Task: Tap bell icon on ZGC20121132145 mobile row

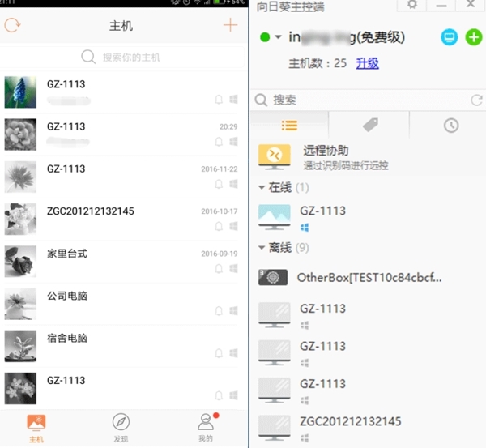Action: point(219,226)
